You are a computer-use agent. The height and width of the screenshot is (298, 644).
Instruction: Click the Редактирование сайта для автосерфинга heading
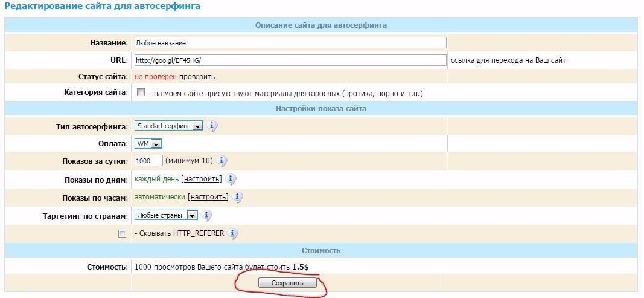[102, 6]
